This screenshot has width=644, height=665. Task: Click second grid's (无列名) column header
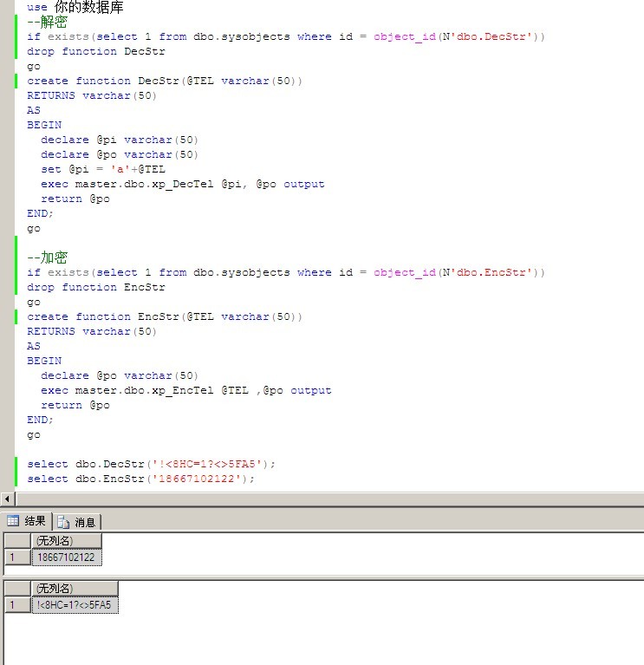tap(75, 588)
